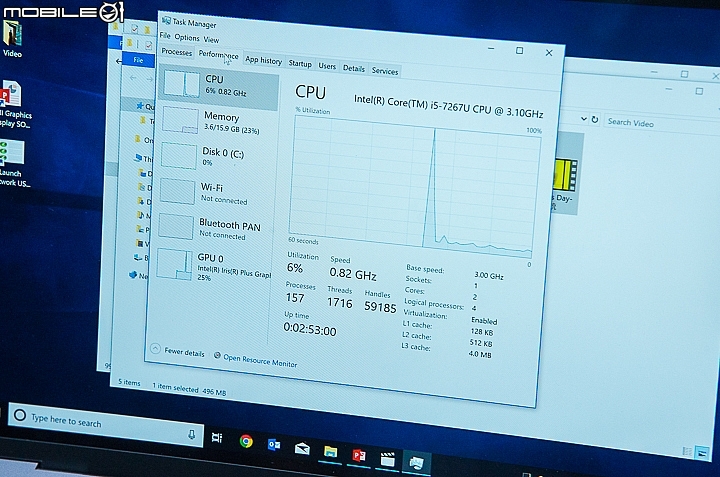Launch Google Chrome from the taskbar
This screenshot has height=477, width=720.
[246, 441]
